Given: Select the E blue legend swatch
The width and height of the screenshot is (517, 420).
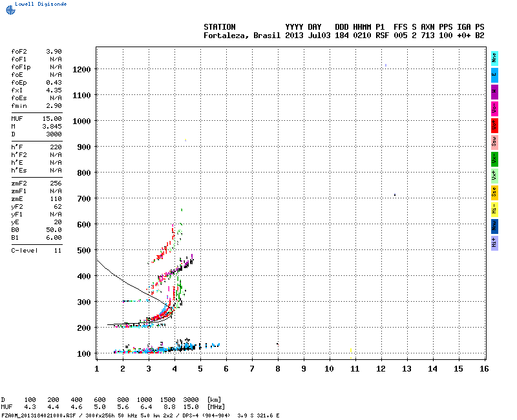Looking at the screenshot, I should tap(494, 75).
